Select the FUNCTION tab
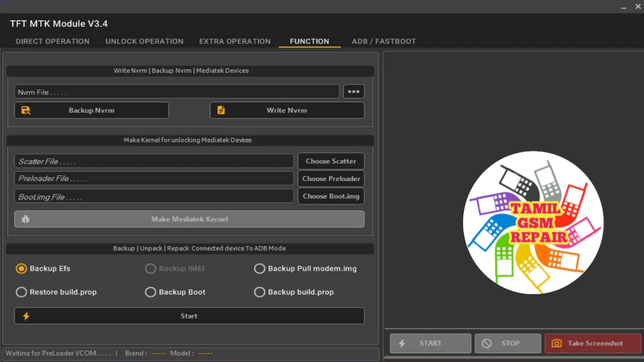Screen dimensions: 644x362 click(309, 41)
